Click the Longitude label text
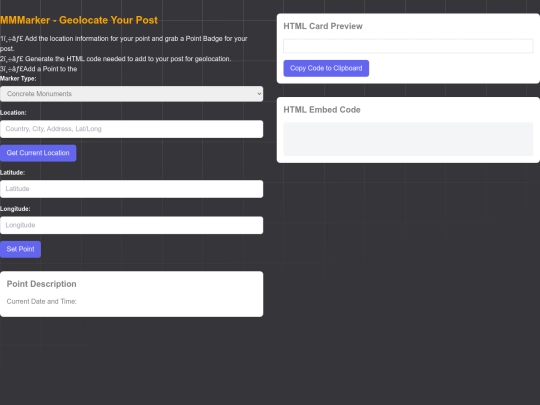540x405 pixels. tap(15, 209)
